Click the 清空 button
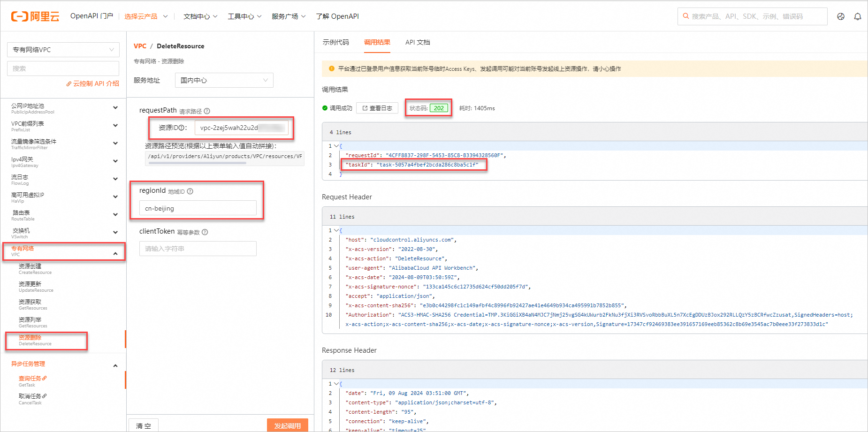The width and height of the screenshot is (868, 432). point(144,425)
